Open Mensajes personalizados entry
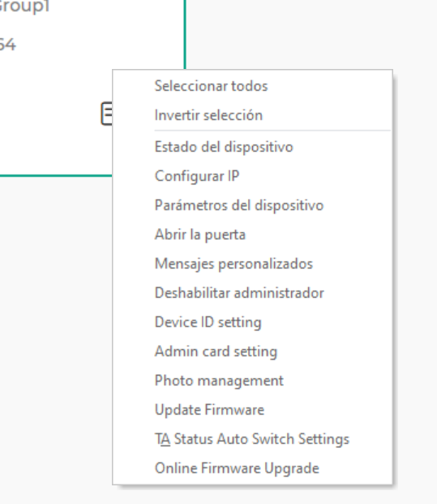This screenshot has width=437, height=504. pyautogui.click(x=252, y=264)
